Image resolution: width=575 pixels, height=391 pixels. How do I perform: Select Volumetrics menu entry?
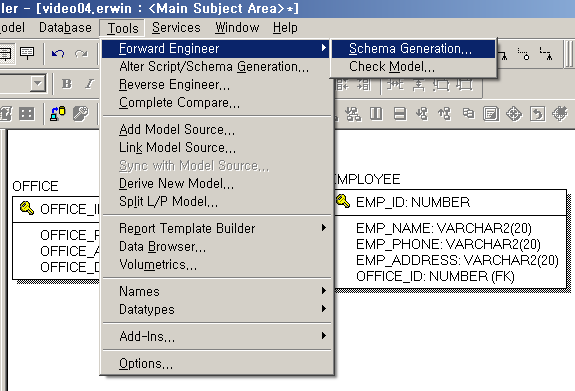coord(217,264)
